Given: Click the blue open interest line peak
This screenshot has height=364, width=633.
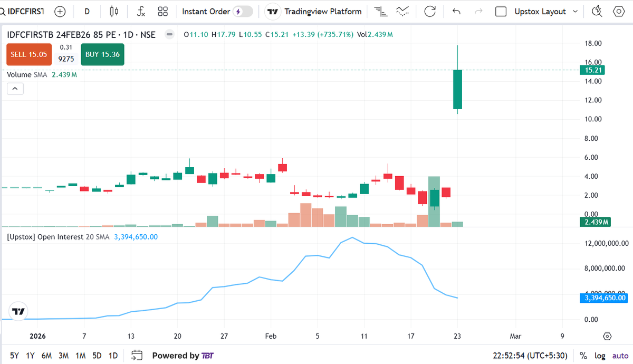Looking at the screenshot, I should tap(352, 238).
